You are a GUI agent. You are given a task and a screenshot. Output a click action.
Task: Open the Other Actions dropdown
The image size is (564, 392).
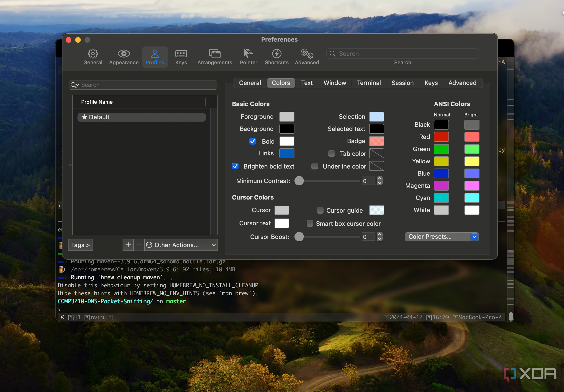(181, 245)
